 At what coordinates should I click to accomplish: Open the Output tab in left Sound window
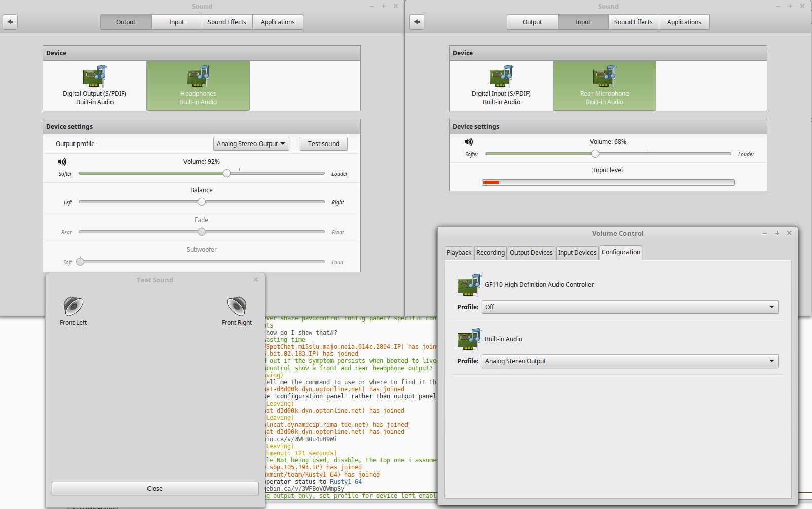point(126,22)
